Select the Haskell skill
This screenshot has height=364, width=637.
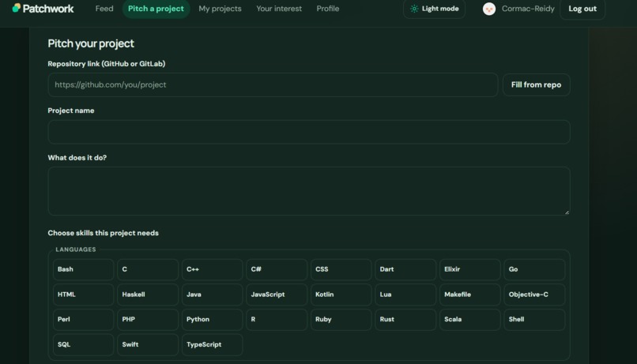pyautogui.click(x=148, y=295)
